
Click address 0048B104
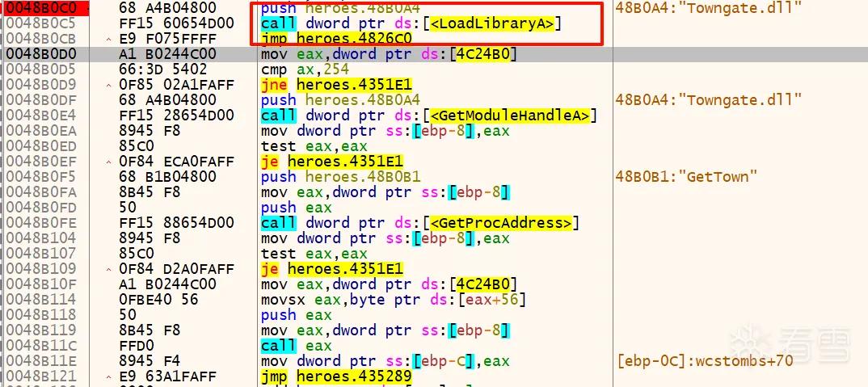click(x=42, y=238)
